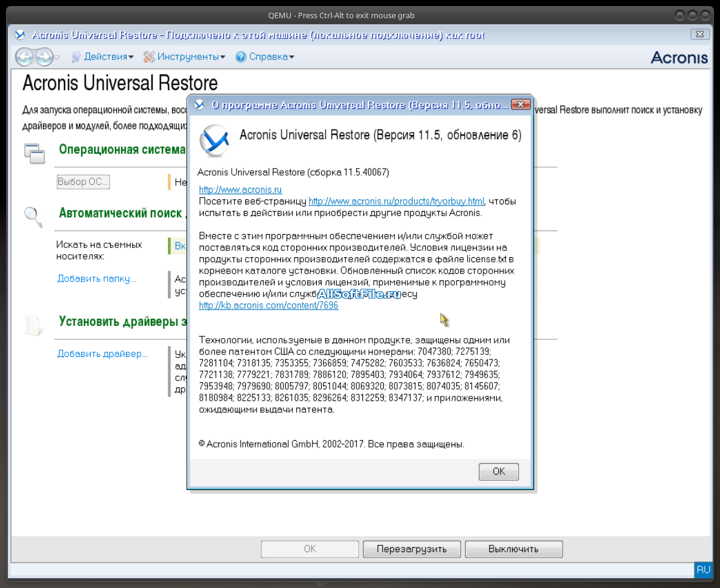
Task: Open the Инструменты menu
Action: (191, 57)
